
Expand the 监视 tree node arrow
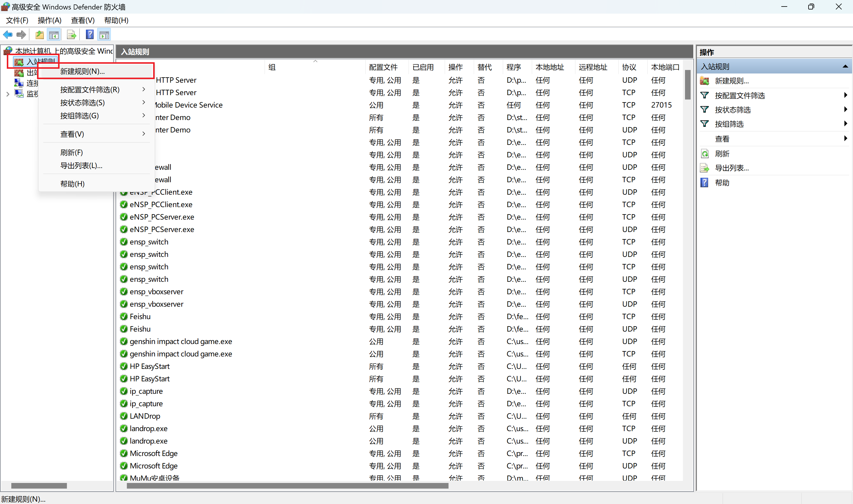(7, 94)
